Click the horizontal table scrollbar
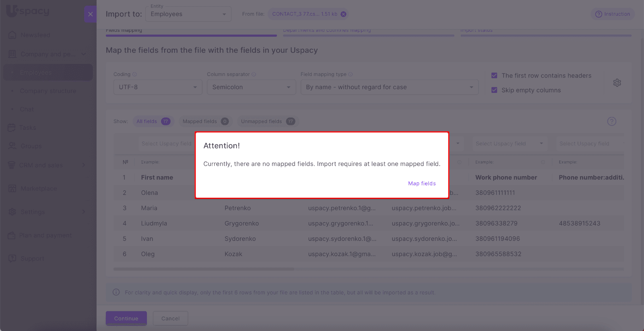The image size is (644, 331). [204, 269]
